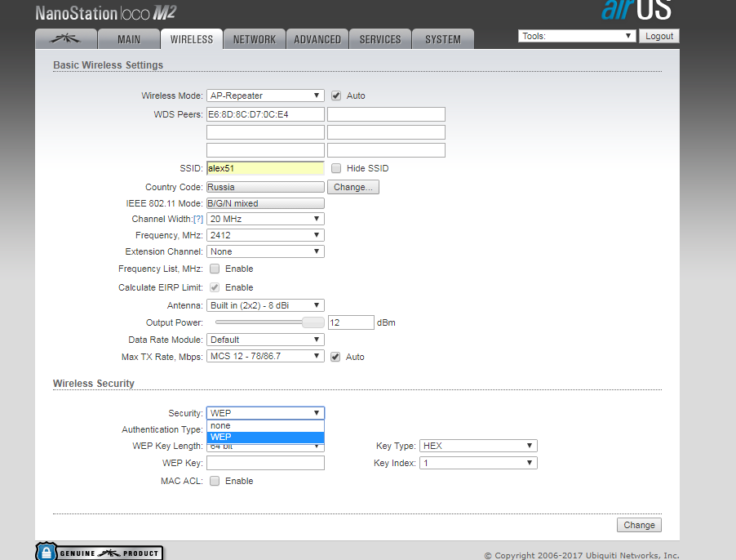Open the Key Type dropdown
The height and width of the screenshot is (560, 736).
pyautogui.click(x=478, y=446)
